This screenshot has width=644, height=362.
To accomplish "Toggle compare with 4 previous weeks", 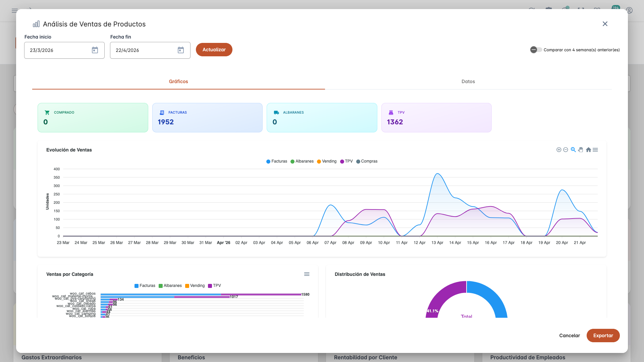I will coord(536,50).
